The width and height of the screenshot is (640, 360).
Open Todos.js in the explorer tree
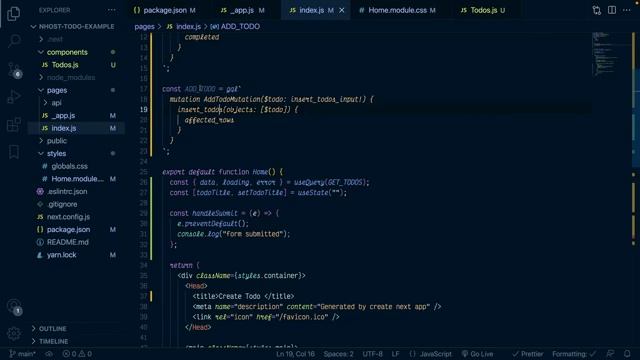[65, 65]
